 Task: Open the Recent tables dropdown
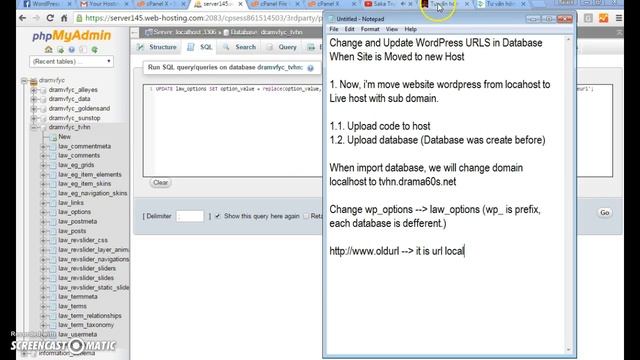[x=71, y=62]
